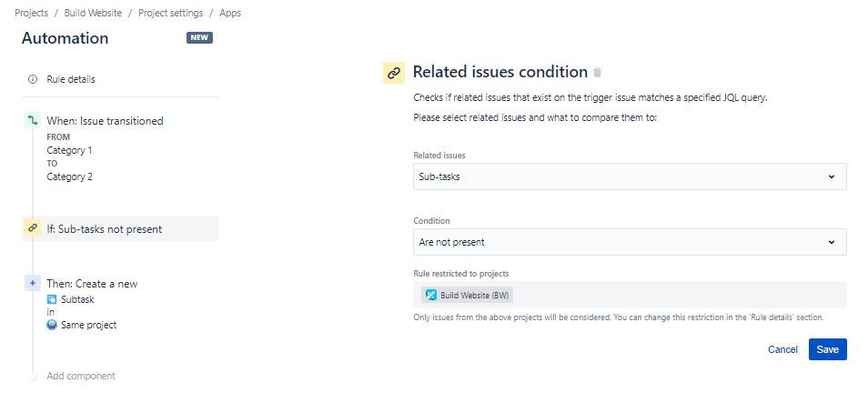Click the Add component circle marker
The width and height of the screenshot is (868, 393).
[x=33, y=376]
